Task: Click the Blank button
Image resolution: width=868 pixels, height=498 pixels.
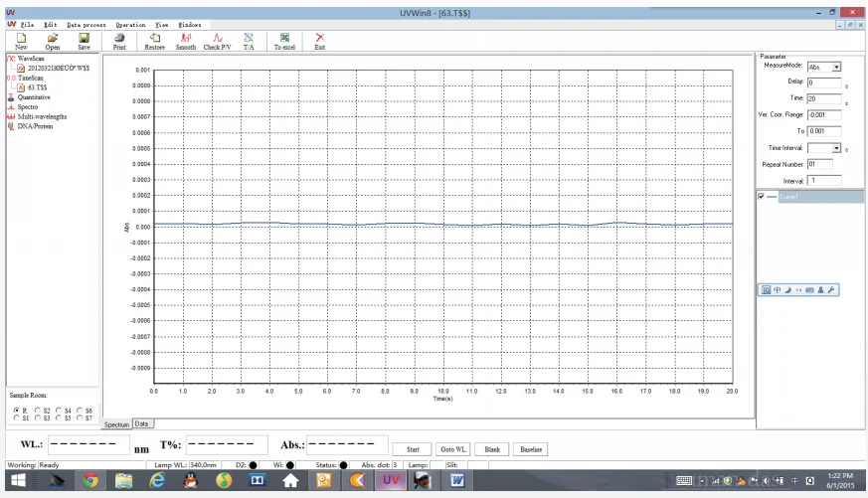Action: click(x=492, y=449)
